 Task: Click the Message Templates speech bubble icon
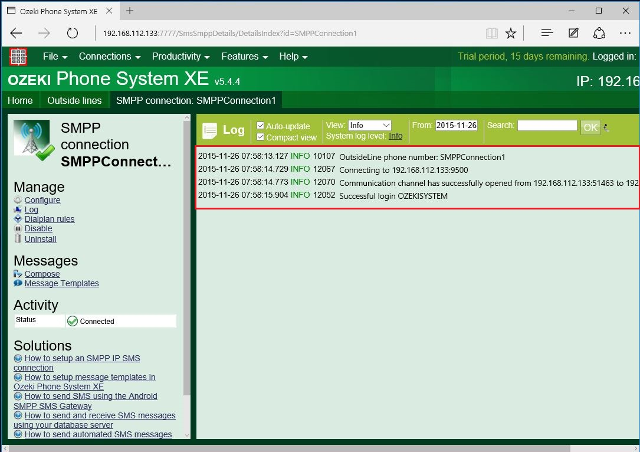18,283
